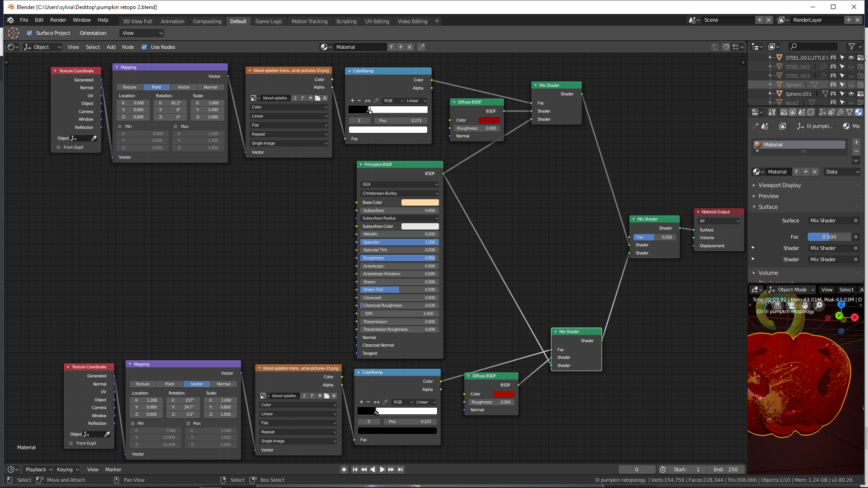Click the auto keying record button
This screenshot has width=868, height=488.
coord(344,469)
